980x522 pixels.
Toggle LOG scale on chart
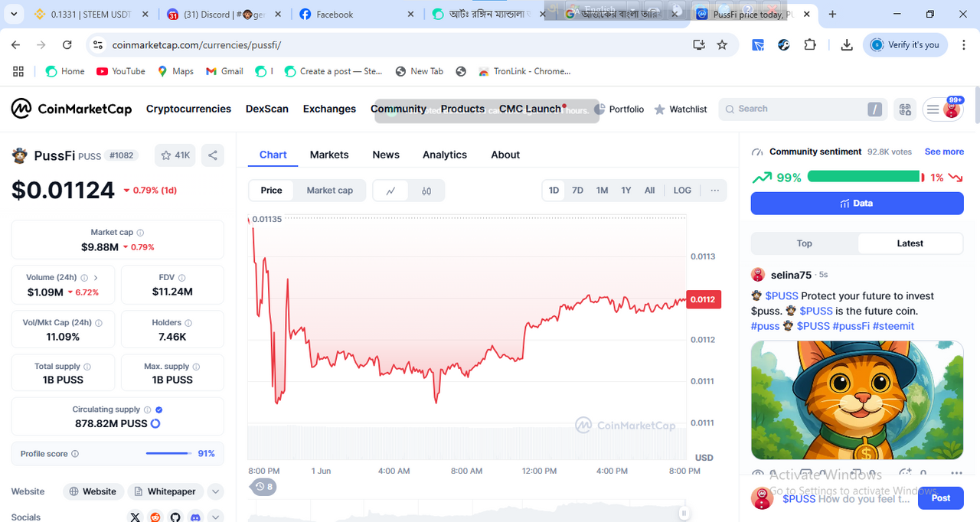682,191
